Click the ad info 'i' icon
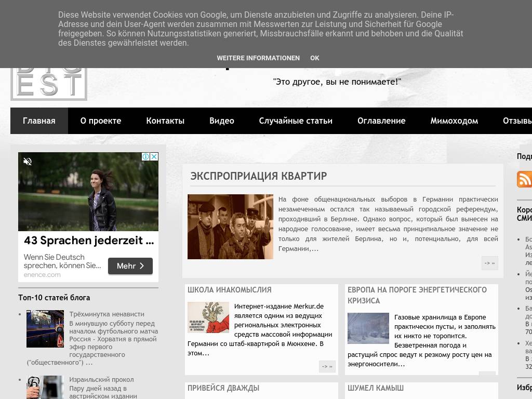 pyautogui.click(x=146, y=157)
